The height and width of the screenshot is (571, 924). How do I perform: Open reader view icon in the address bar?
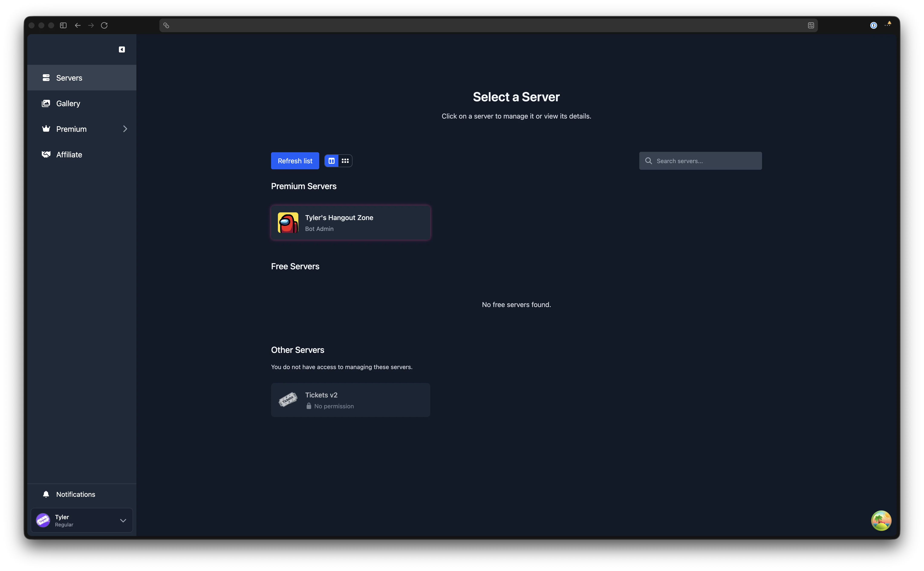[x=811, y=25]
